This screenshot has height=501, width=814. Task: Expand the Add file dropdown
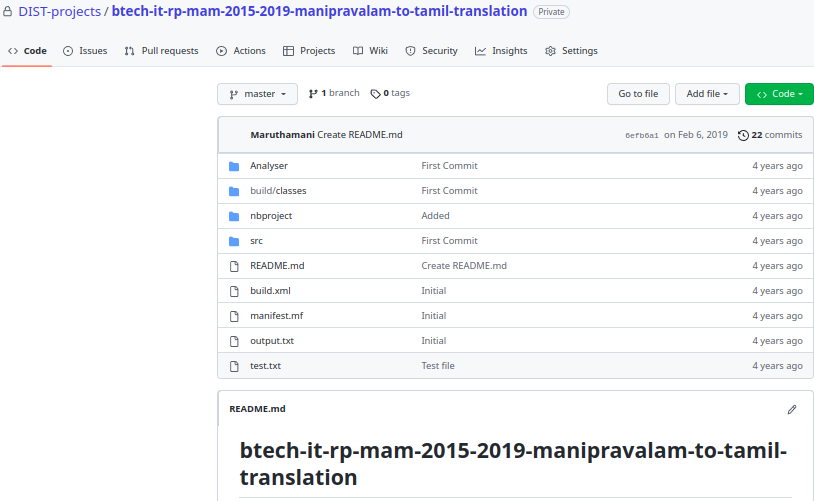coord(707,94)
